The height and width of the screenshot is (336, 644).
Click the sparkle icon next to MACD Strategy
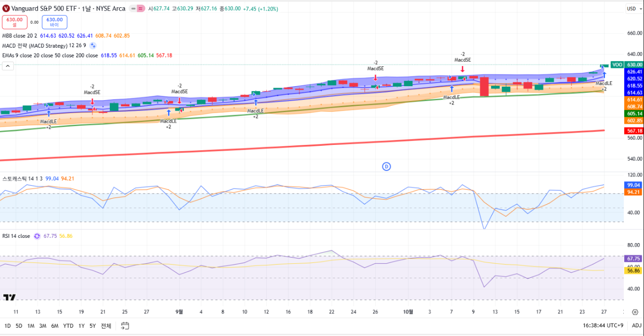pyautogui.click(x=93, y=46)
